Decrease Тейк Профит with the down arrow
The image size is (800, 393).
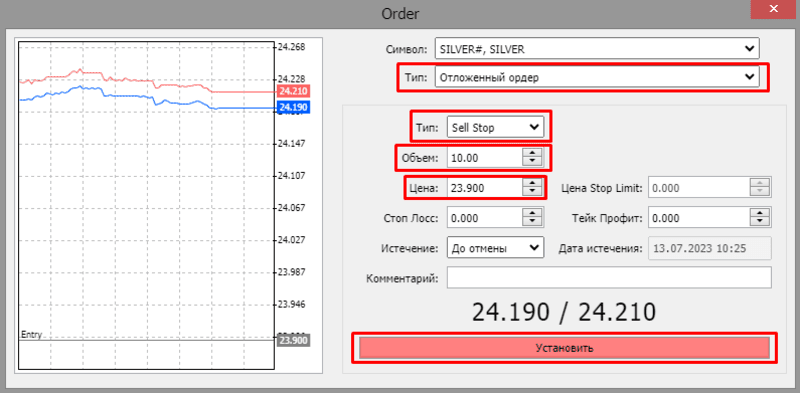[x=760, y=223]
